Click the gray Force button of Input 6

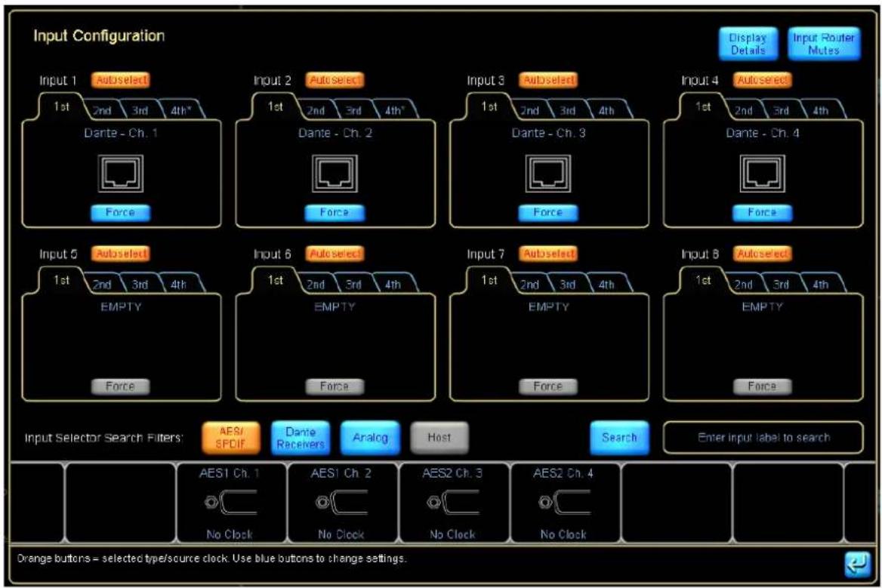point(335,386)
